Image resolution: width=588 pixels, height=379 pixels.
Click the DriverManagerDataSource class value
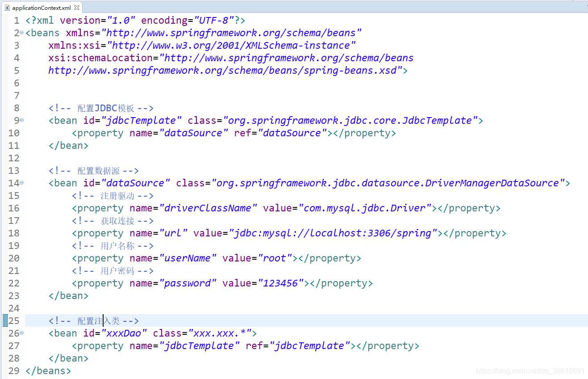click(x=388, y=183)
